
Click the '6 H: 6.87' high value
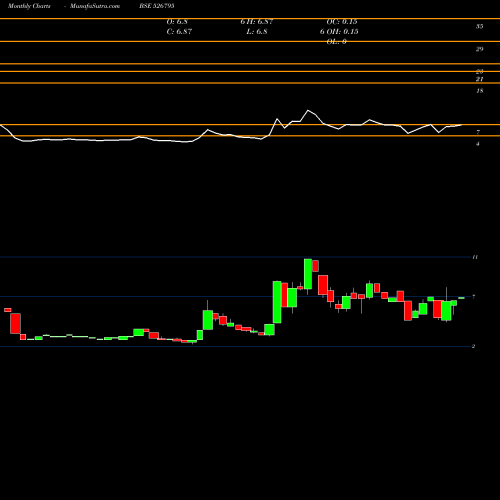pos(257,22)
